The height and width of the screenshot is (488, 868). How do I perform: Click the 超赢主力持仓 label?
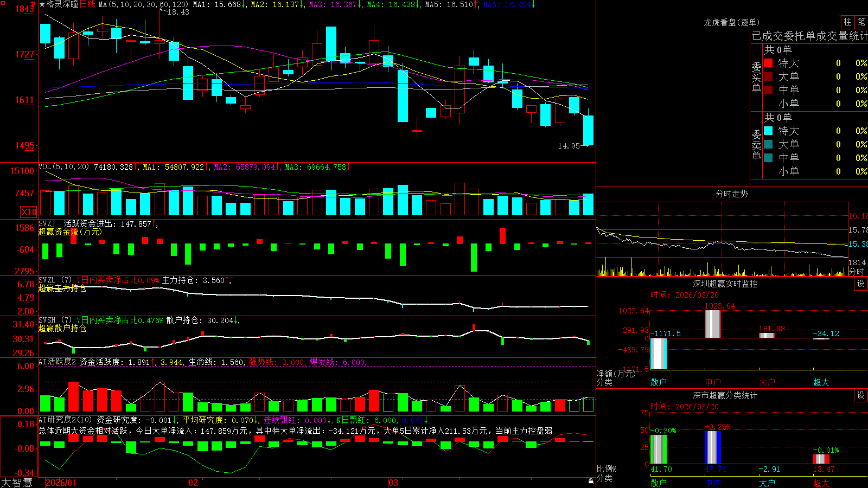click(62, 288)
